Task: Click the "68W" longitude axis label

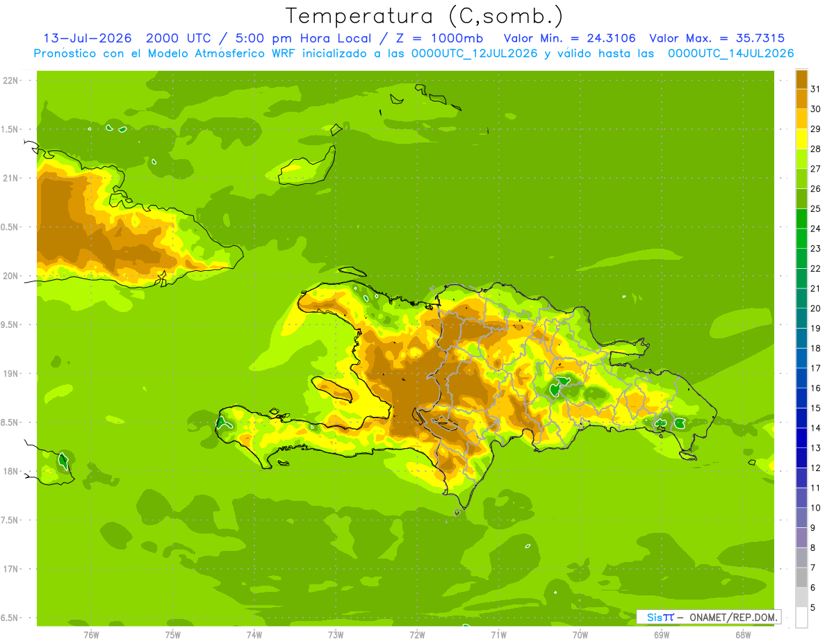Action: click(742, 634)
